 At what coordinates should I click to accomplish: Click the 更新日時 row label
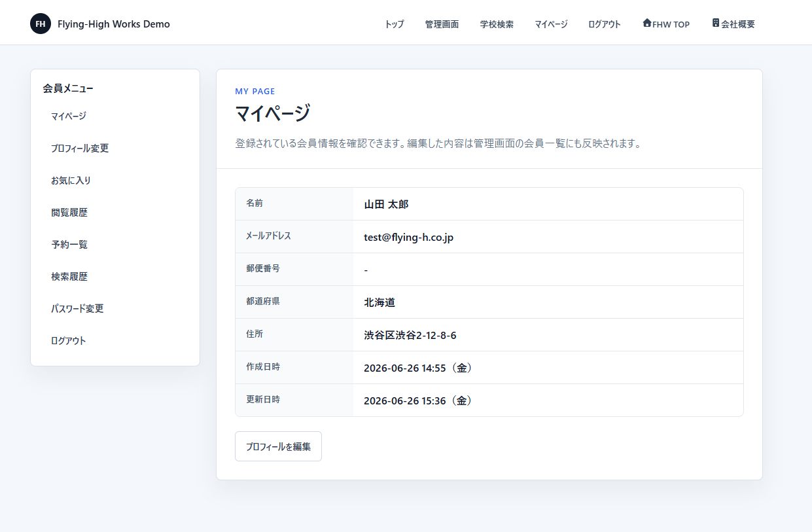click(x=263, y=399)
